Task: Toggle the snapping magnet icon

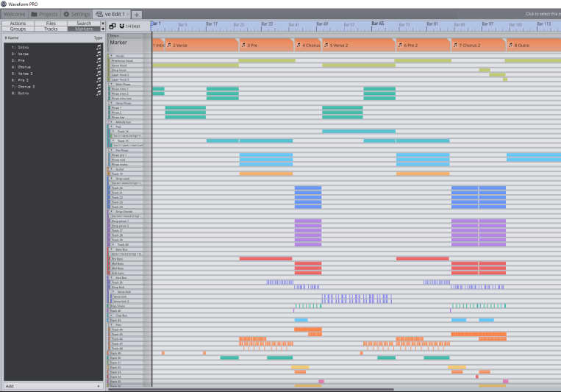Action: 121,26
